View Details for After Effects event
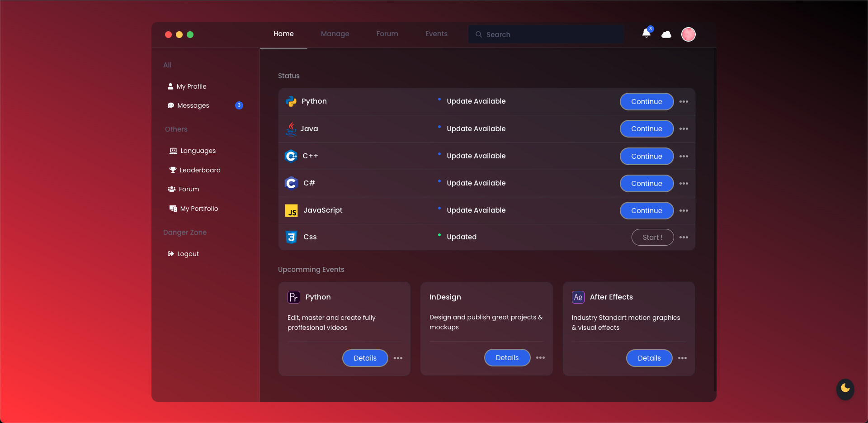 [649, 358]
